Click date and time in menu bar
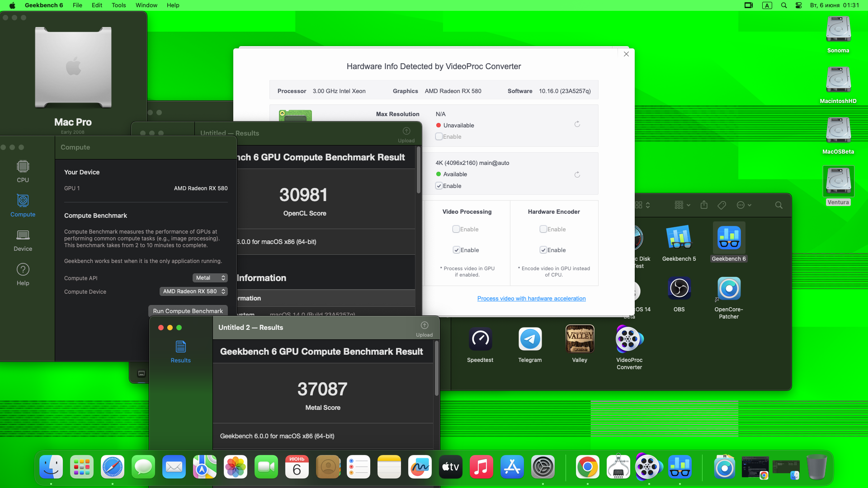The width and height of the screenshot is (868, 488). click(x=835, y=5)
